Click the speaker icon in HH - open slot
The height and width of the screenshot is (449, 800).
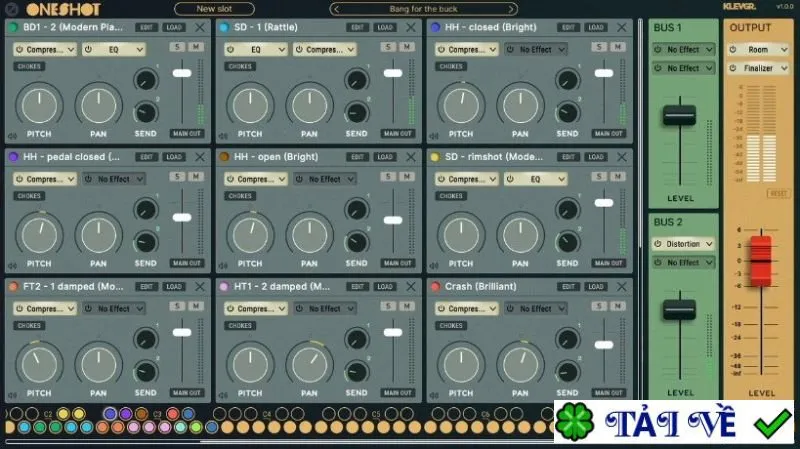(x=223, y=266)
